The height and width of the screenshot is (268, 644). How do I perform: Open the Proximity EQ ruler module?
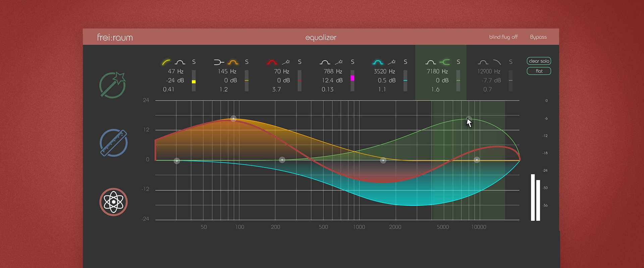coord(114,143)
